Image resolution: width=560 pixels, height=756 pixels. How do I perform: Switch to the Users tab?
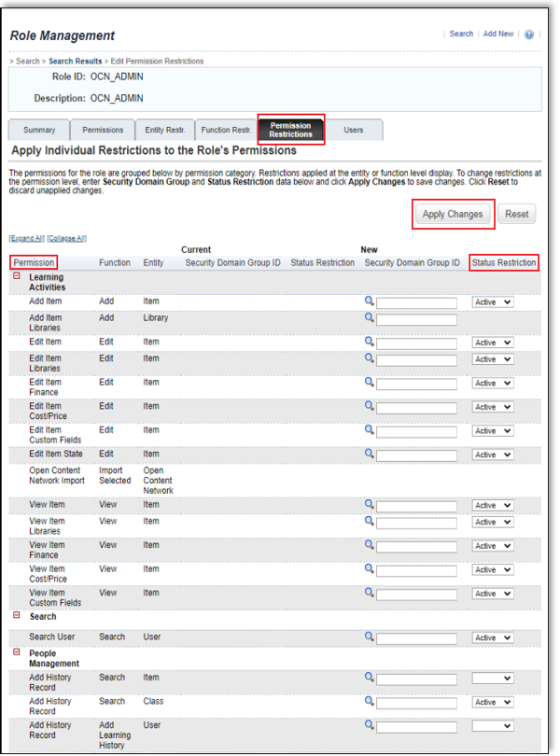[354, 131]
